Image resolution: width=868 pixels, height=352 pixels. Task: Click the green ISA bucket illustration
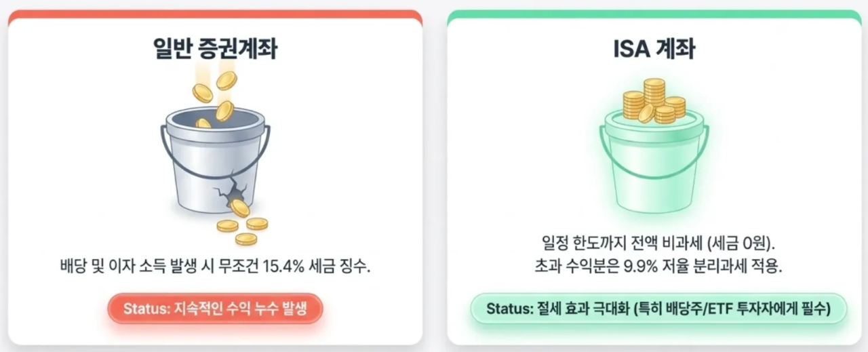click(x=654, y=157)
